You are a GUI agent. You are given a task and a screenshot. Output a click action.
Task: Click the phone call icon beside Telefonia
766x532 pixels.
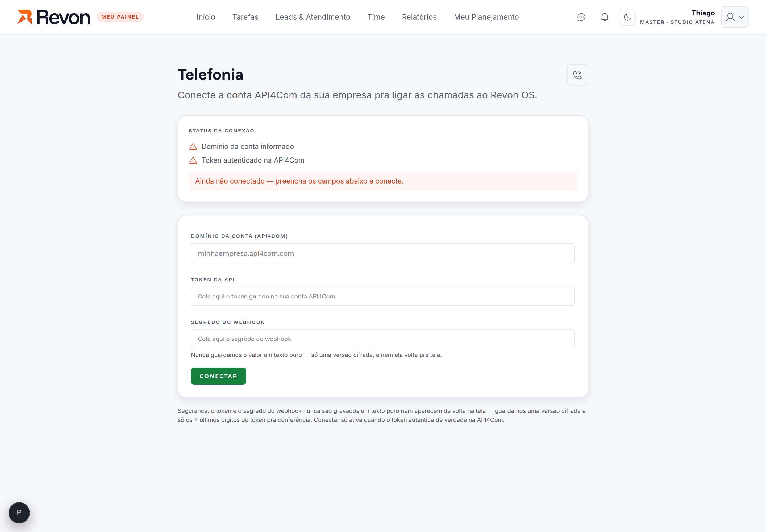click(577, 75)
